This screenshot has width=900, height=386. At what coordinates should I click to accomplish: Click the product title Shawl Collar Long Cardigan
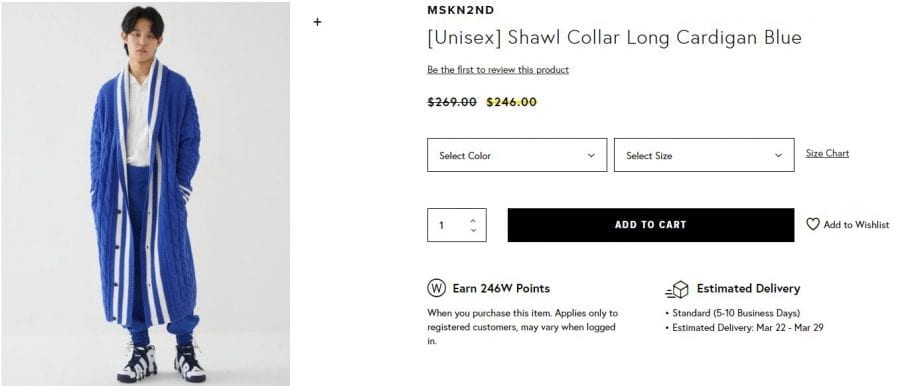(x=614, y=37)
